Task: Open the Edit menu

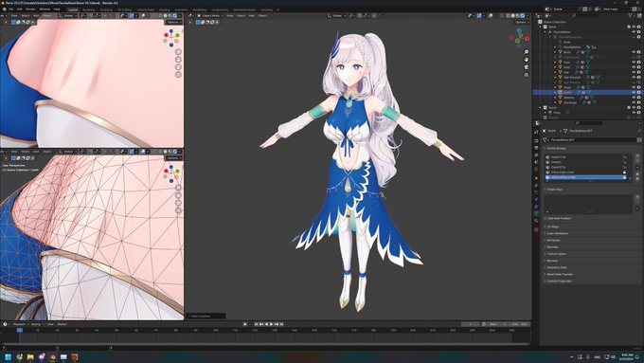Action: [x=19, y=9]
